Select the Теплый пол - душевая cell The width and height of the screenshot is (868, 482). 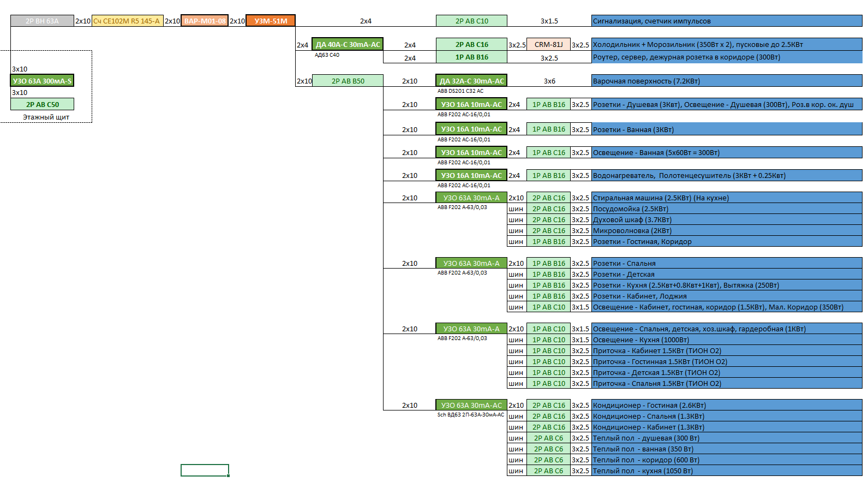click(x=727, y=438)
